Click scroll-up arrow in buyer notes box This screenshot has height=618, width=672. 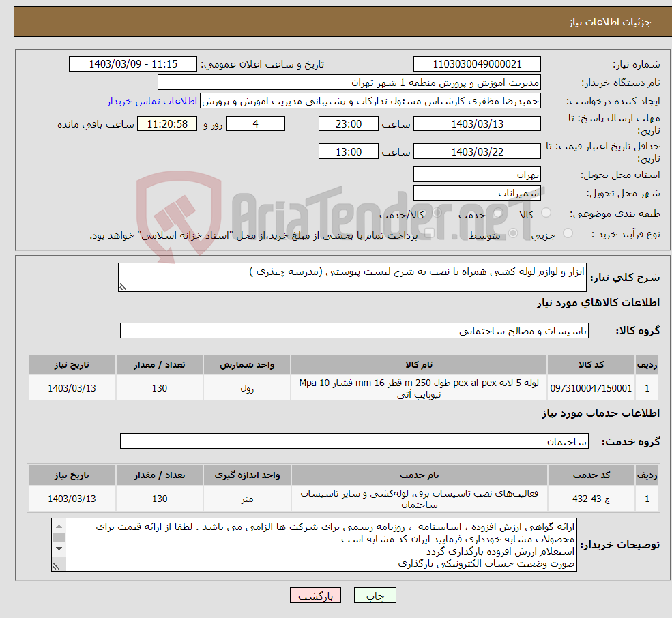pyautogui.click(x=59, y=526)
